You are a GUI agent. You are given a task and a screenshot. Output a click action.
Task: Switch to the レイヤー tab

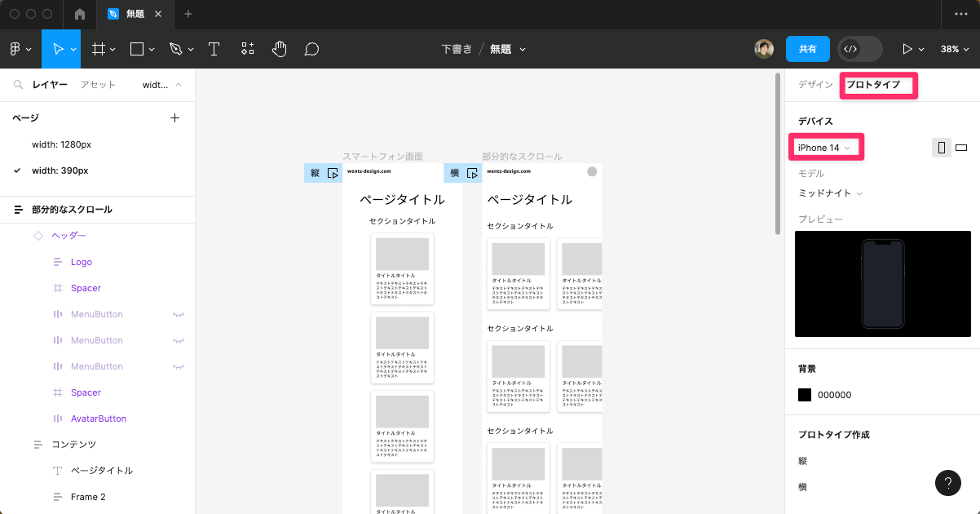click(x=50, y=85)
